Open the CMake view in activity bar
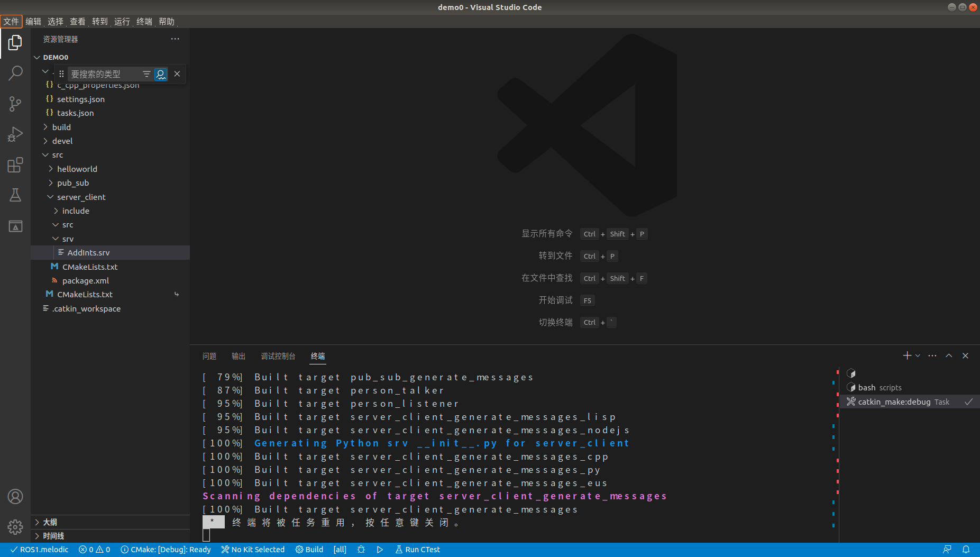Screen dimensions: 980x557 pyautogui.click(x=15, y=226)
